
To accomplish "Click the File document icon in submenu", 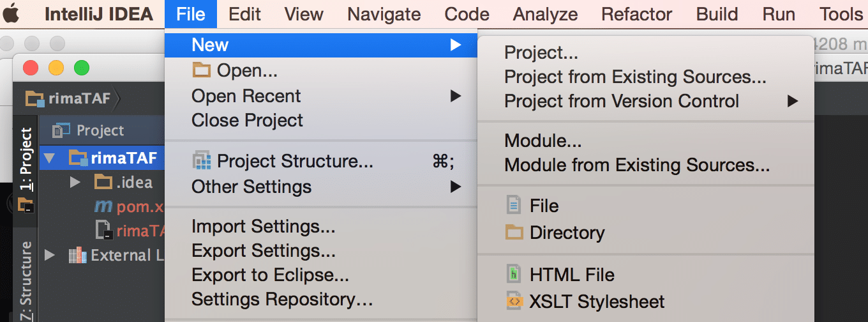I will pyautogui.click(x=514, y=206).
